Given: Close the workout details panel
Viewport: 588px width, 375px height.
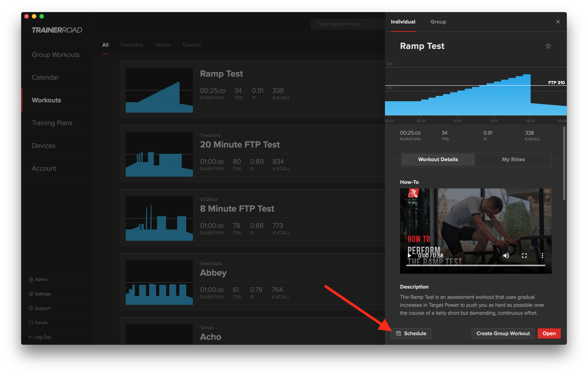Looking at the screenshot, I should pyautogui.click(x=558, y=22).
